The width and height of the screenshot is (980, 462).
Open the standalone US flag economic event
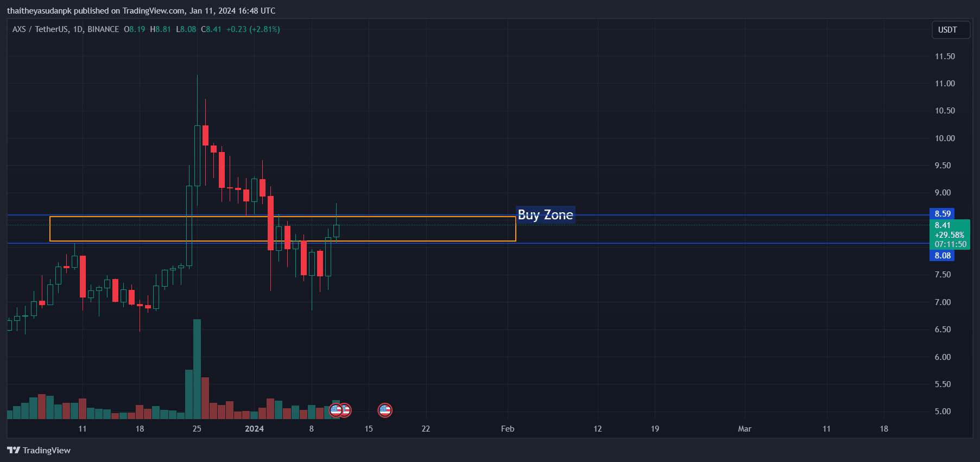click(385, 410)
